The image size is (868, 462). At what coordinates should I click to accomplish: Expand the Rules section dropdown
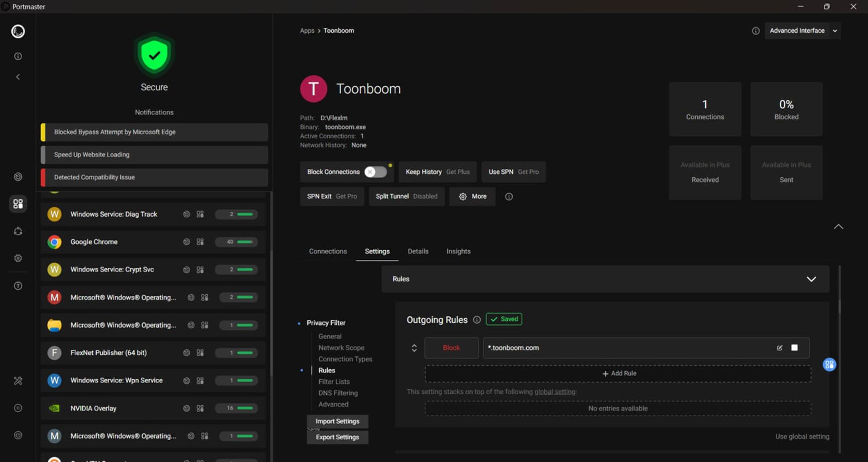tap(811, 279)
